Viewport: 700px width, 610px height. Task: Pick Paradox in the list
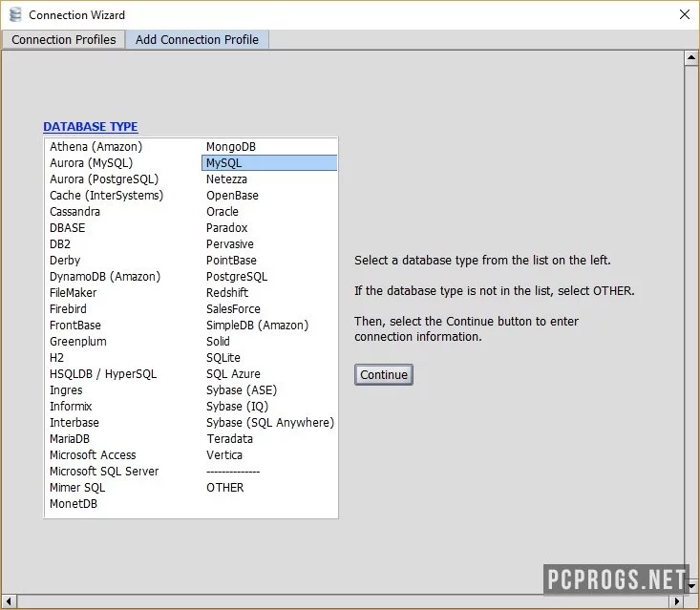click(226, 228)
